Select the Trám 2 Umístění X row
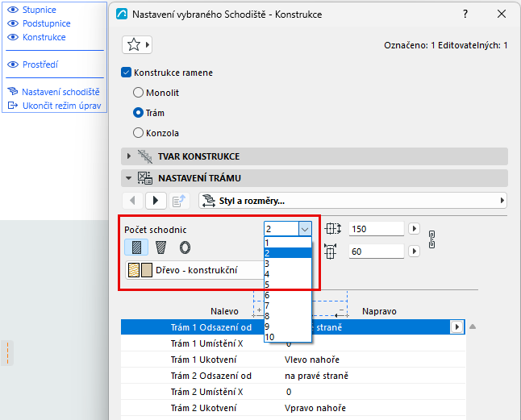 point(293,392)
